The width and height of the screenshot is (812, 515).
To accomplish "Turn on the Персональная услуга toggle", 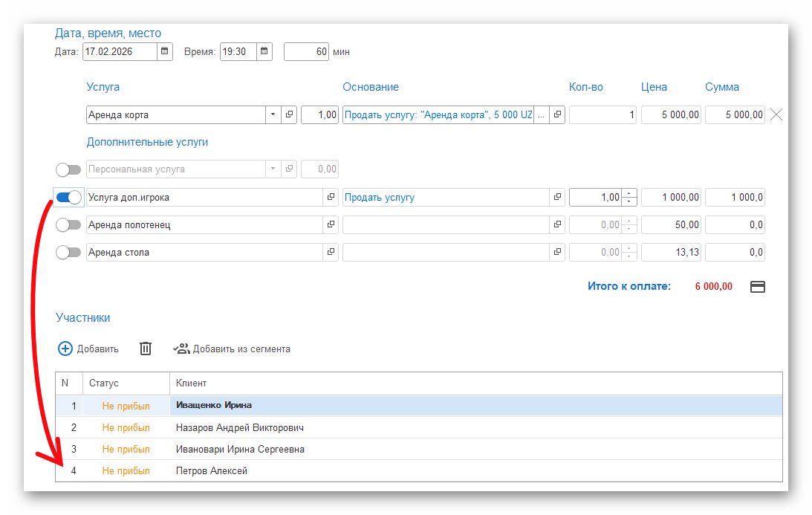I will pyautogui.click(x=68, y=170).
